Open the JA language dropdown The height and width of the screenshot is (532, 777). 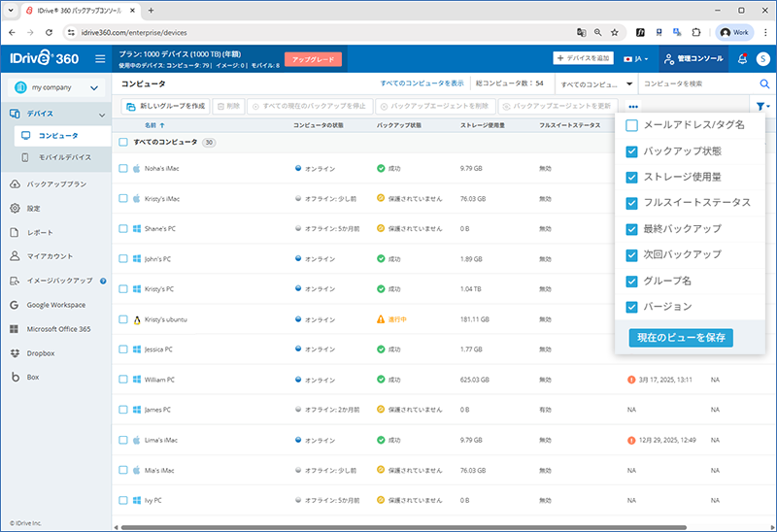click(637, 59)
